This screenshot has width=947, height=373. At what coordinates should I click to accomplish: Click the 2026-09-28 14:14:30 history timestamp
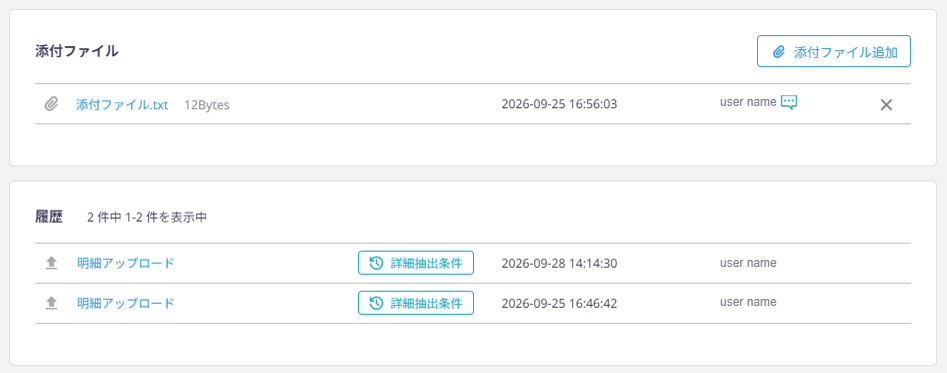(559, 263)
